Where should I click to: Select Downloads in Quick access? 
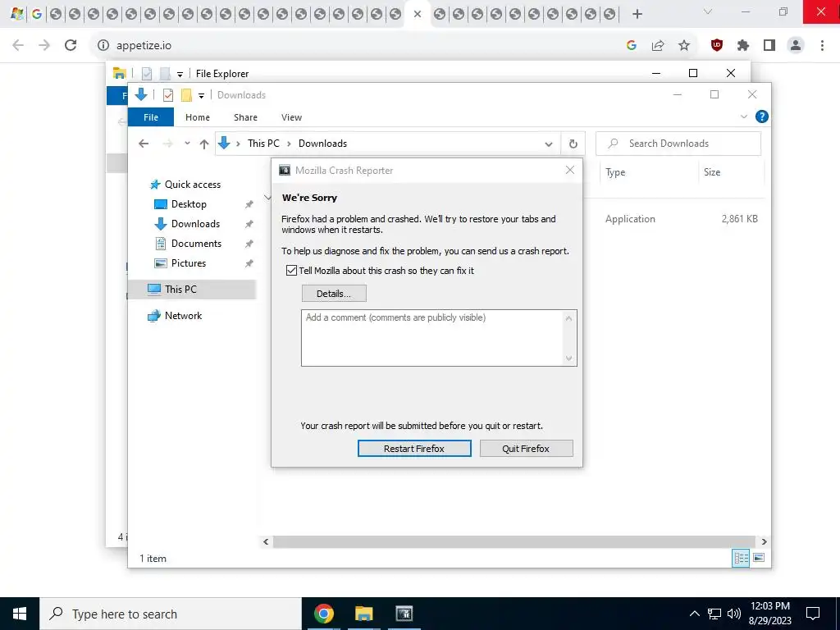[x=195, y=224]
